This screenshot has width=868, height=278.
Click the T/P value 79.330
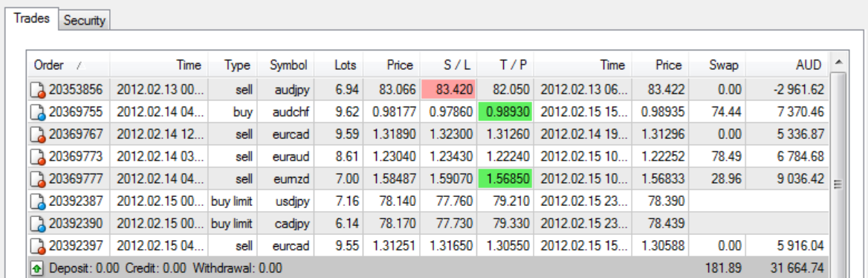pyautogui.click(x=511, y=224)
